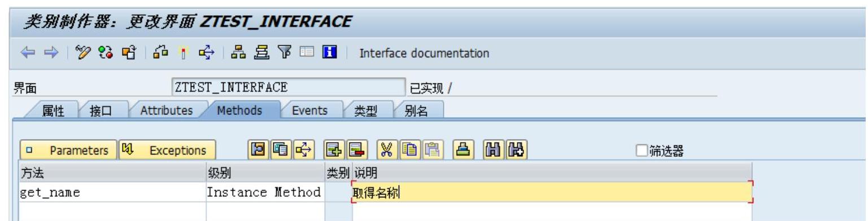
Task: Open the 类型 tab
Action: [x=365, y=111]
